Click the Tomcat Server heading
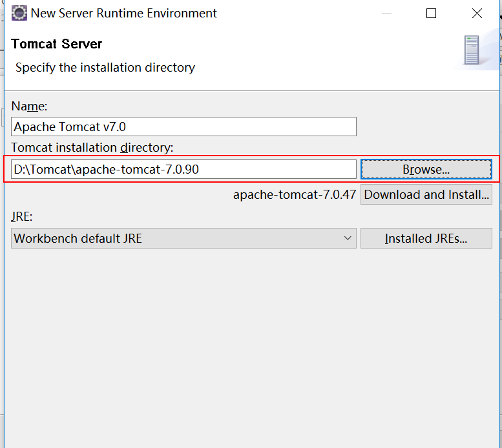Viewport: 502px width, 448px height. [x=57, y=44]
